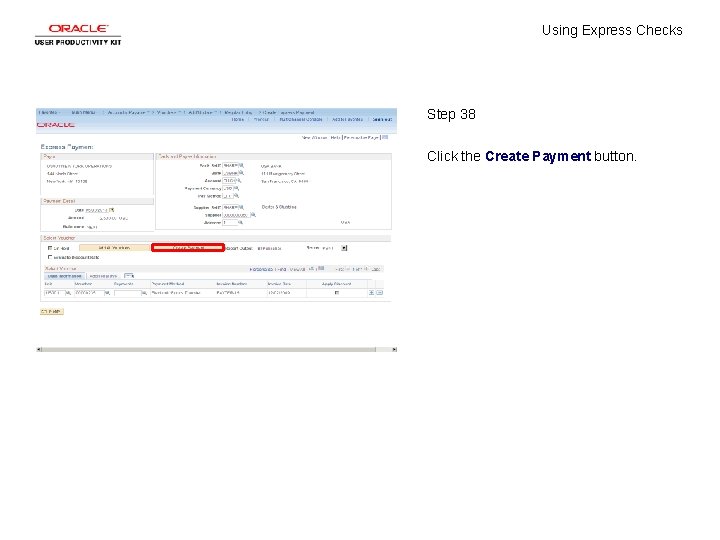720x540 pixels.
Task: Click Accounts Payable in the breadcrumb
Action: (128, 112)
